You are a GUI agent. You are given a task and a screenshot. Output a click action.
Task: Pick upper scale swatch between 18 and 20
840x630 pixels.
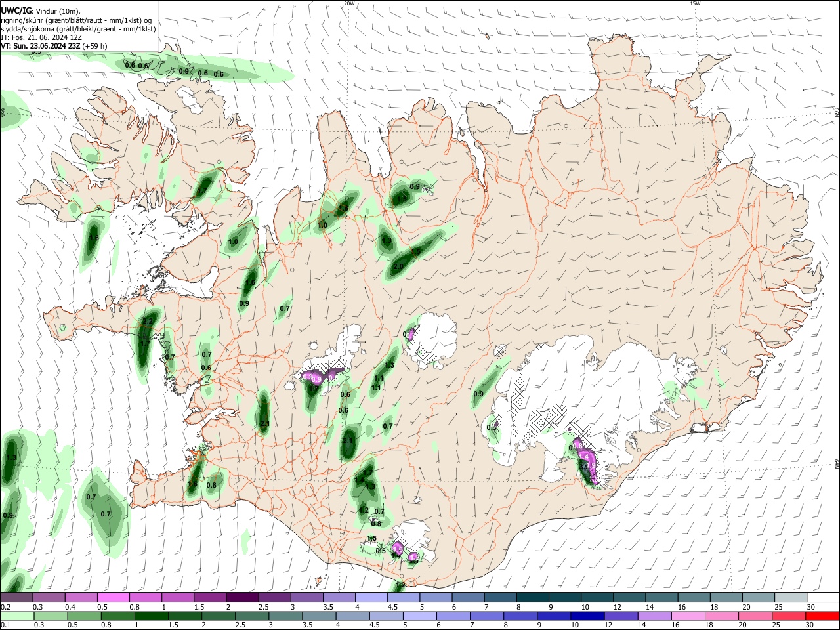pos(727,597)
